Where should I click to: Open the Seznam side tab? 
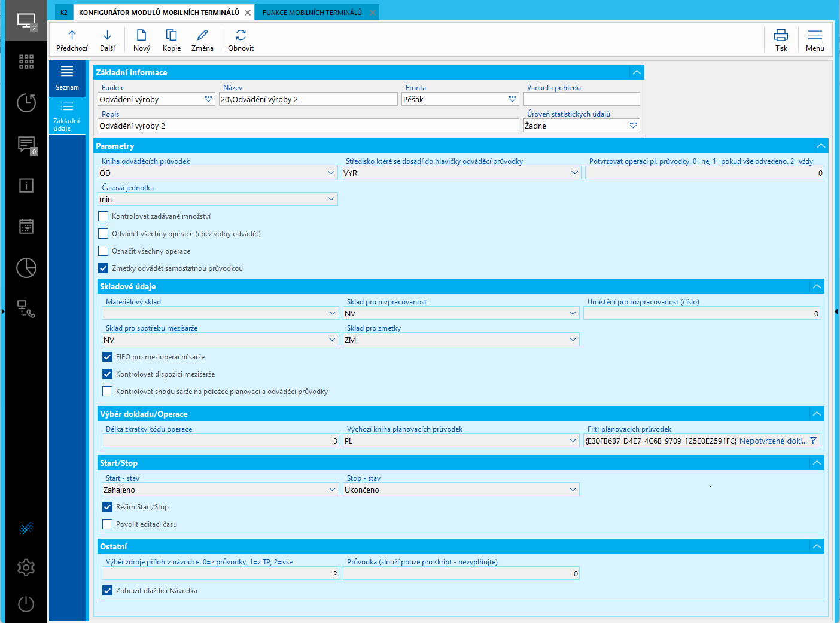point(67,78)
